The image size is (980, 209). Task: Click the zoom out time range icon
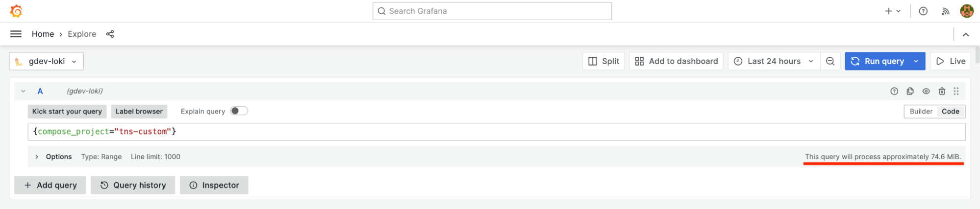point(830,61)
